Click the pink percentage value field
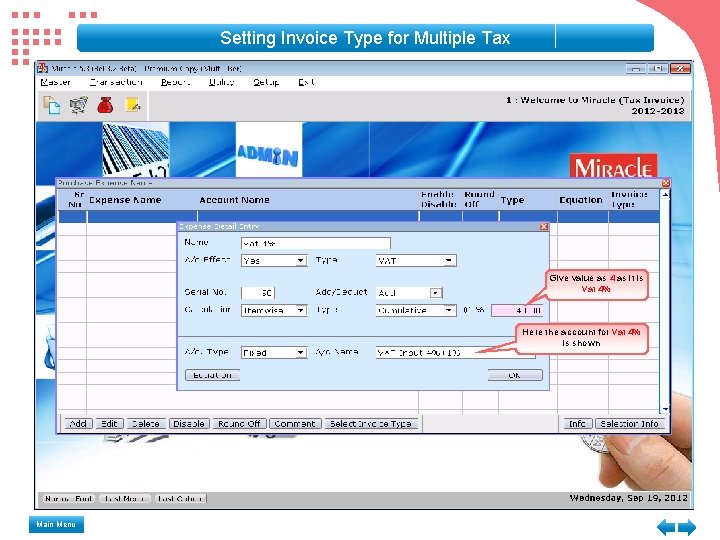Viewport: 720px width, 540px height. point(517,310)
